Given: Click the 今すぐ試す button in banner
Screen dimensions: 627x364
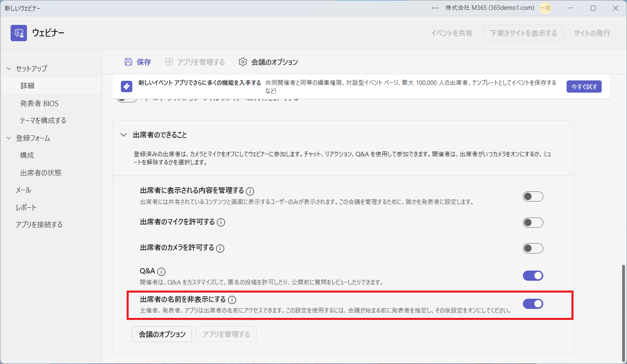Looking at the screenshot, I should coord(584,87).
